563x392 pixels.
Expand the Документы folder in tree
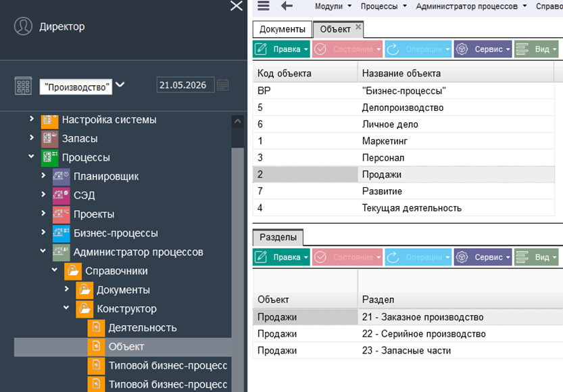click(66, 289)
